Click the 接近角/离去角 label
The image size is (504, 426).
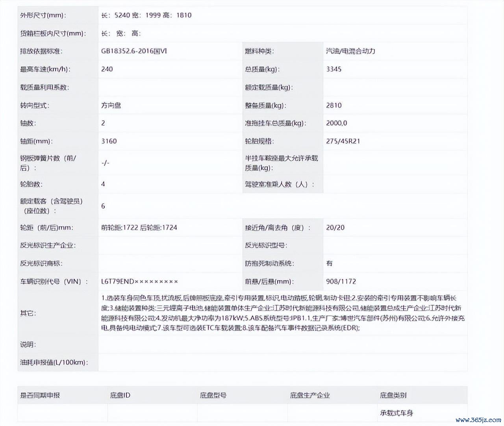[278, 228]
